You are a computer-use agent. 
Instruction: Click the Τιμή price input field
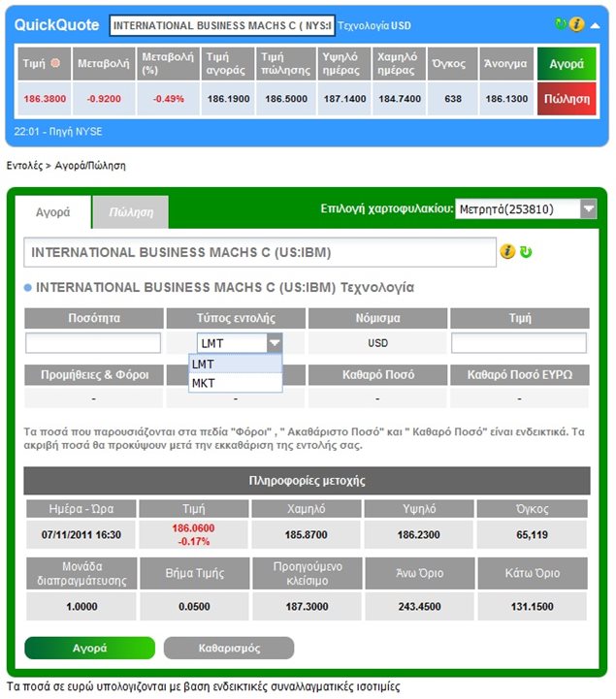click(x=519, y=343)
